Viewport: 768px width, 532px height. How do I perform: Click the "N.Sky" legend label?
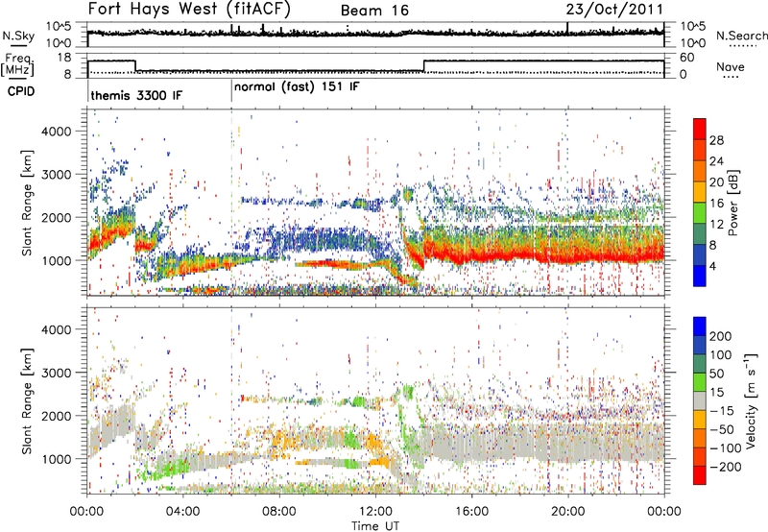pos(18,36)
